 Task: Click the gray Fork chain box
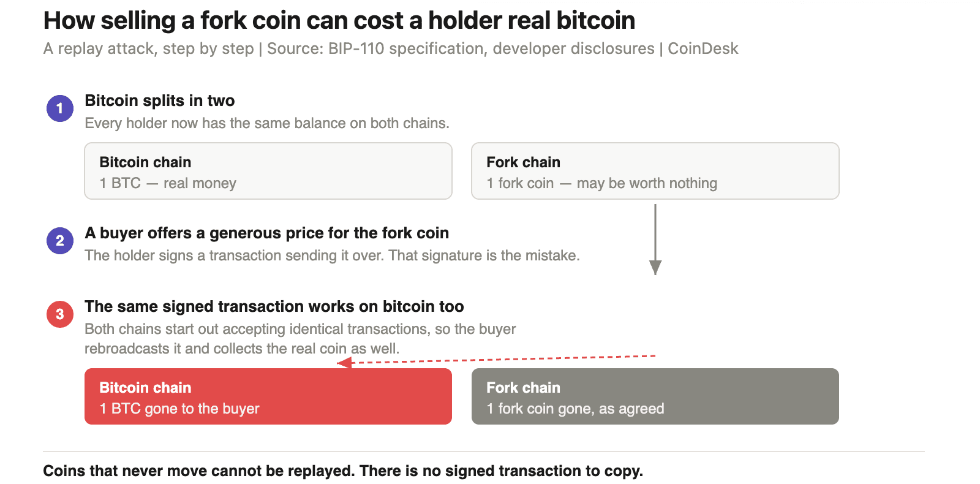[x=655, y=396]
